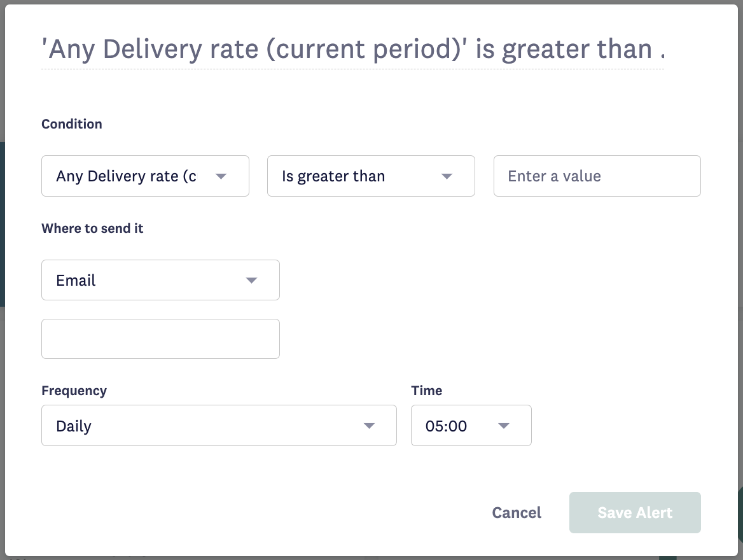Open the 'Any Delivery rate' metric dropdown

127,176
